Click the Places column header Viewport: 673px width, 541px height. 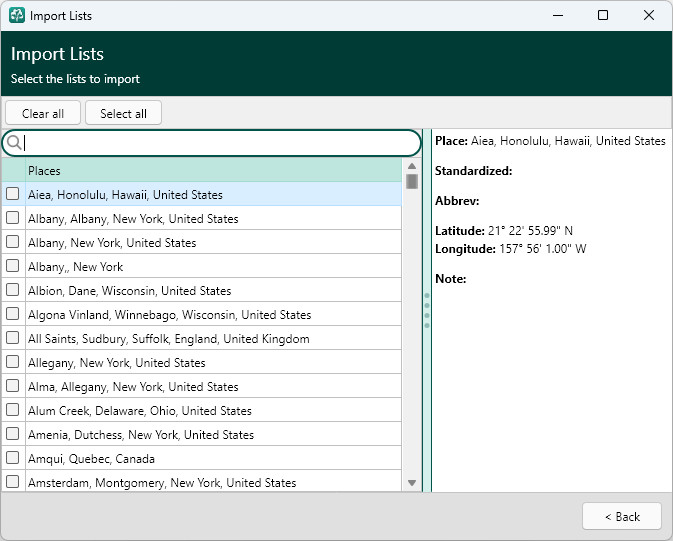213,170
